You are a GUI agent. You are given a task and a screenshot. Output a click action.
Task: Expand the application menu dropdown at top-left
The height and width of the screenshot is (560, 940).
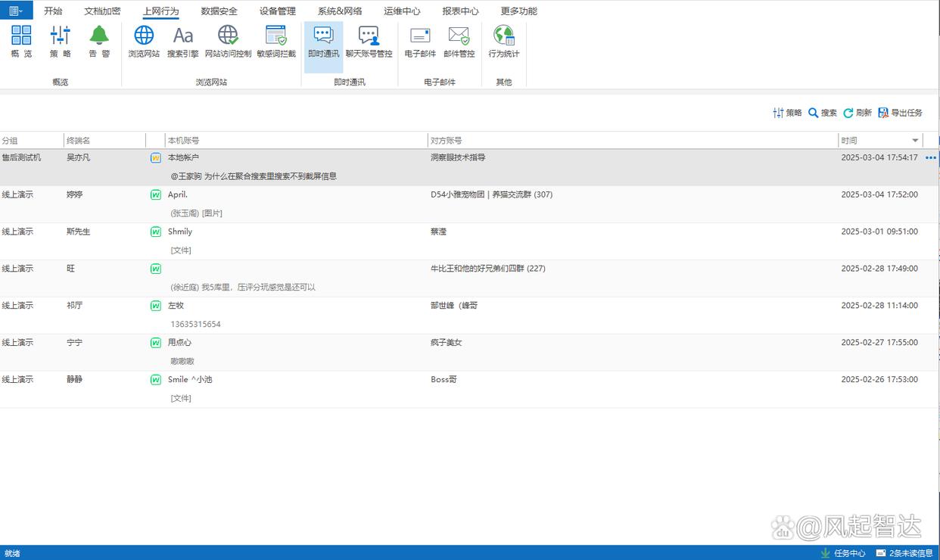point(16,11)
